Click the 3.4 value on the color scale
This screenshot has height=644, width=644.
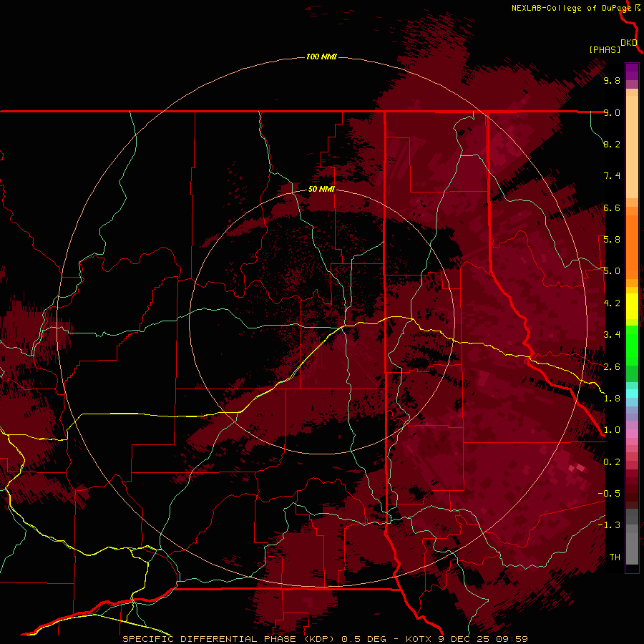click(x=612, y=335)
